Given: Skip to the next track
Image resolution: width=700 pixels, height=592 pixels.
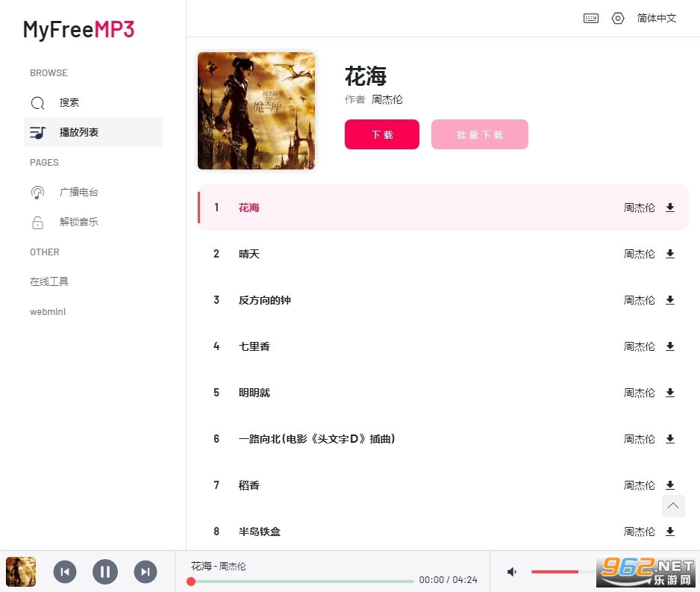Looking at the screenshot, I should pos(146,571).
